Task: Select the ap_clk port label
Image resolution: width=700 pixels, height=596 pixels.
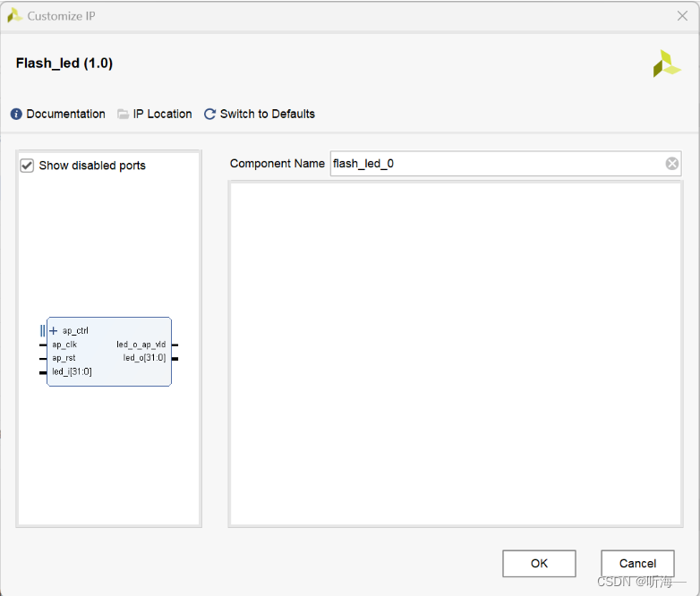Action: tap(64, 345)
